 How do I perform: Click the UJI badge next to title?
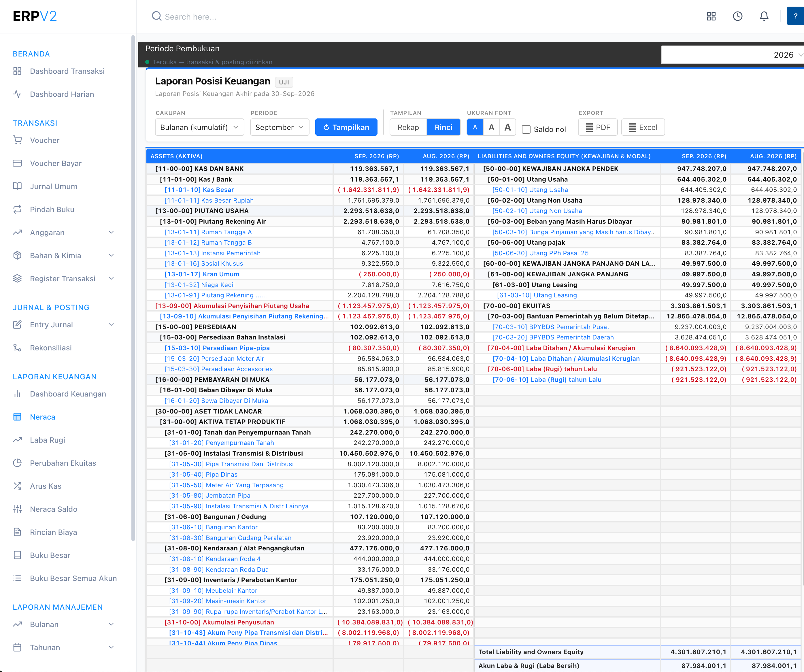pyautogui.click(x=284, y=82)
